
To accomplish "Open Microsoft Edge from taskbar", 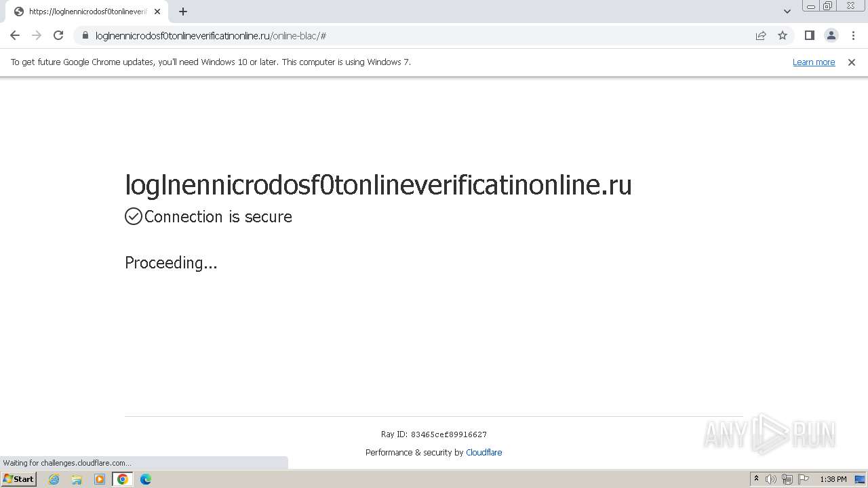I will pyautogui.click(x=145, y=479).
